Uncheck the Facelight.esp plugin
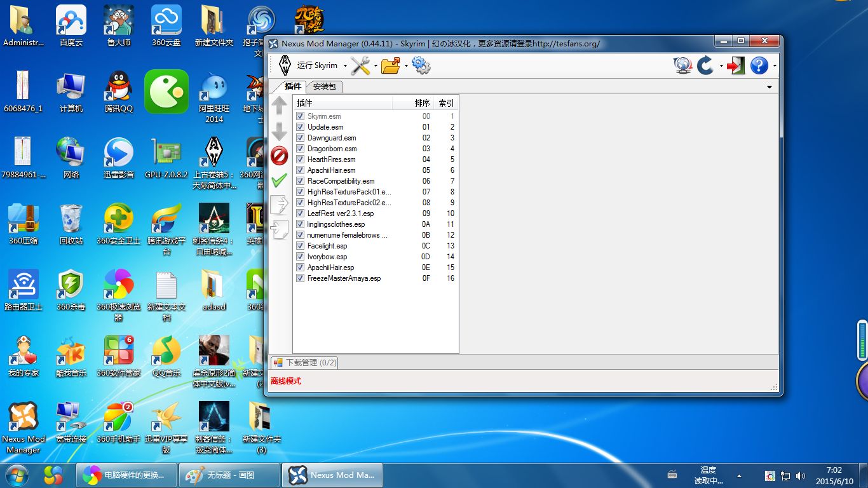868x488 pixels. (300, 245)
